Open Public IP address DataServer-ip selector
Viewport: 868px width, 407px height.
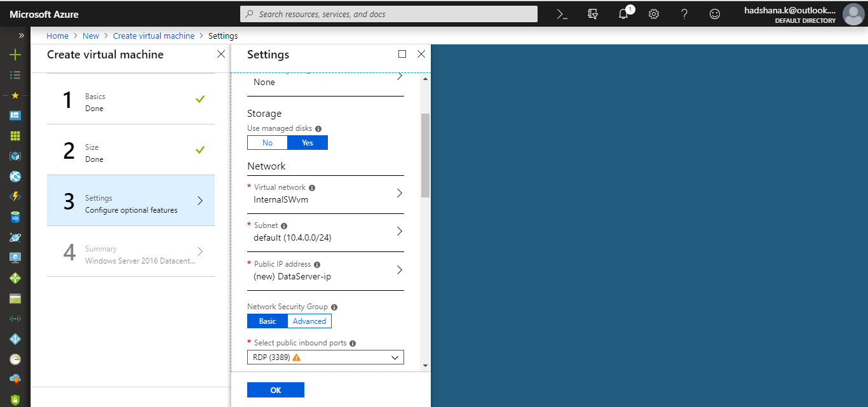point(325,270)
